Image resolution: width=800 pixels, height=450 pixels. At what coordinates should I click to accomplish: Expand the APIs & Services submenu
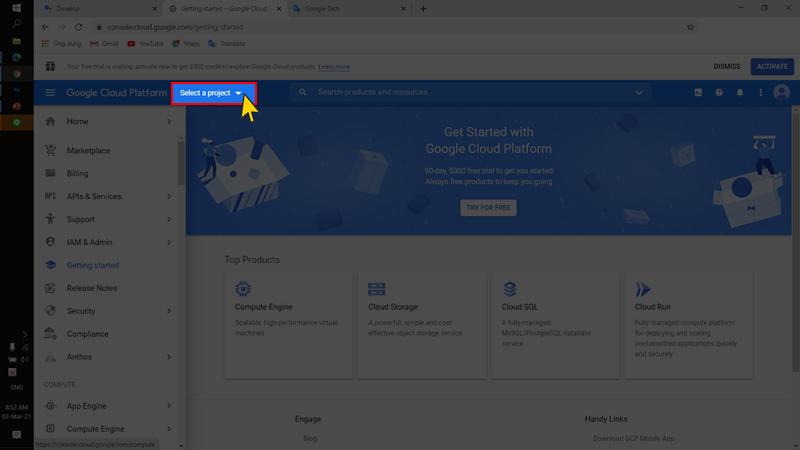click(169, 197)
